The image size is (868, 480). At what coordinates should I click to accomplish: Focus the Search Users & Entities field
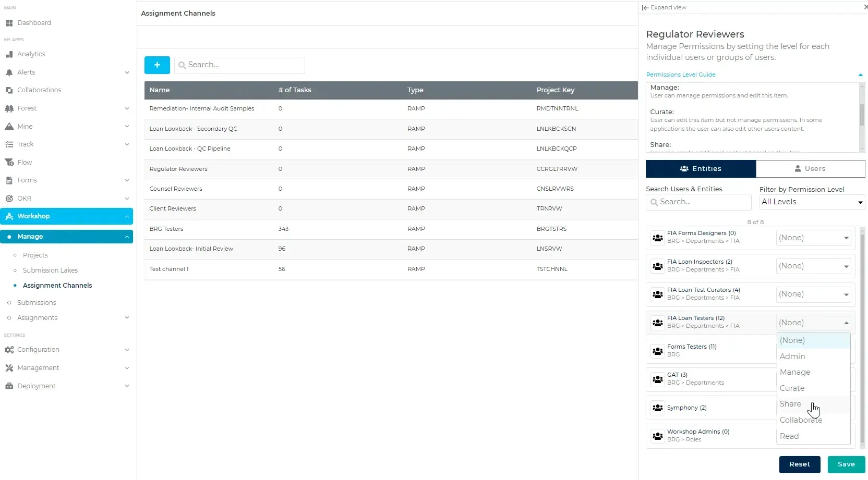point(698,202)
